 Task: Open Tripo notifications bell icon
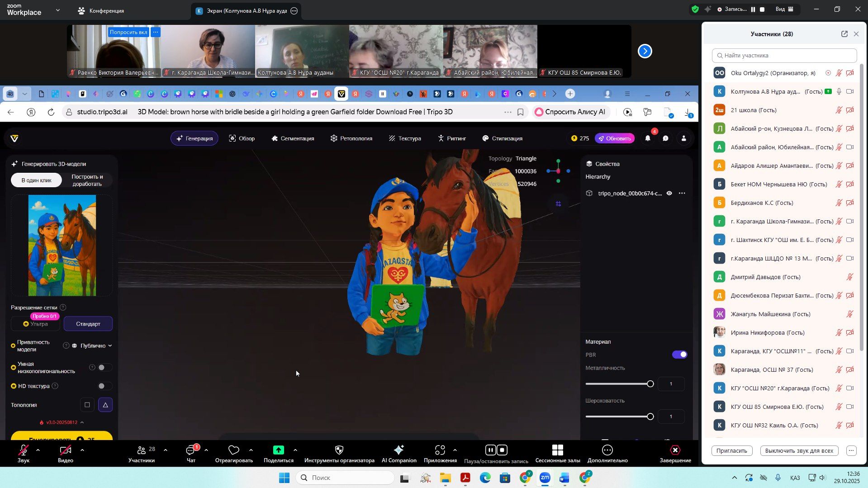tap(648, 138)
